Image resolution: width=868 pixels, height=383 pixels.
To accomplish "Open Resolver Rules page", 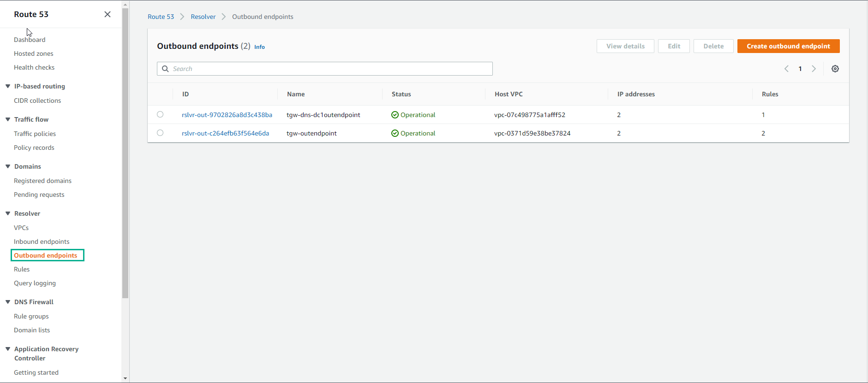I will (x=22, y=269).
